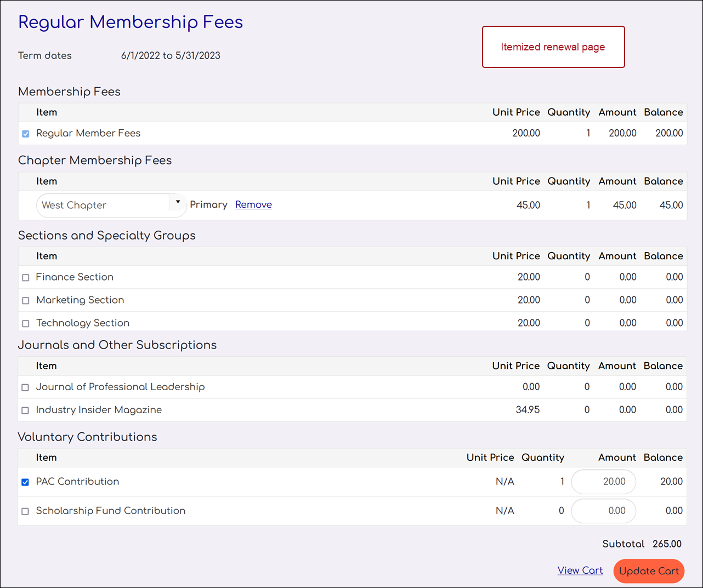Select Journal of Professional Leadership checkbox

pos(25,387)
